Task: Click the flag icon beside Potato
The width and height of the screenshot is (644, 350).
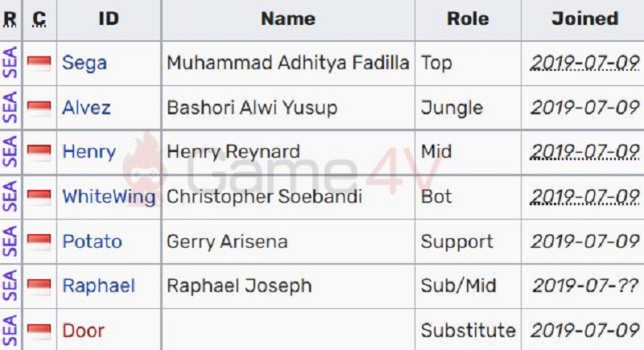Action: 39,241
